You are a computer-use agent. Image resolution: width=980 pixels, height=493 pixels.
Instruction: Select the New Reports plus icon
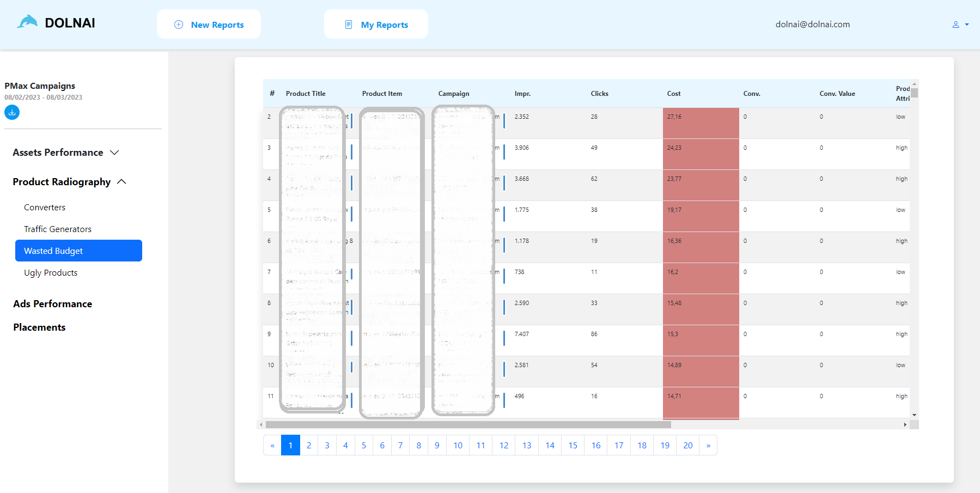tap(178, 24)
